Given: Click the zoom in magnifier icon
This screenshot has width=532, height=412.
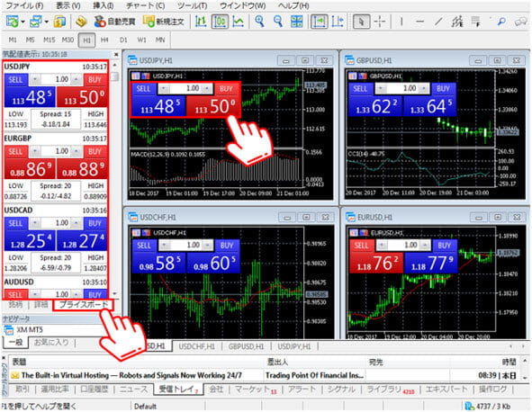Looking at the screenshot, I should click(259, 22).
